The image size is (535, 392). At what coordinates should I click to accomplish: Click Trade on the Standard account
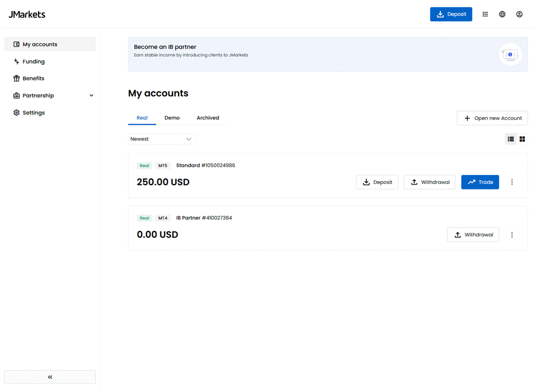[x=480, y=182]
